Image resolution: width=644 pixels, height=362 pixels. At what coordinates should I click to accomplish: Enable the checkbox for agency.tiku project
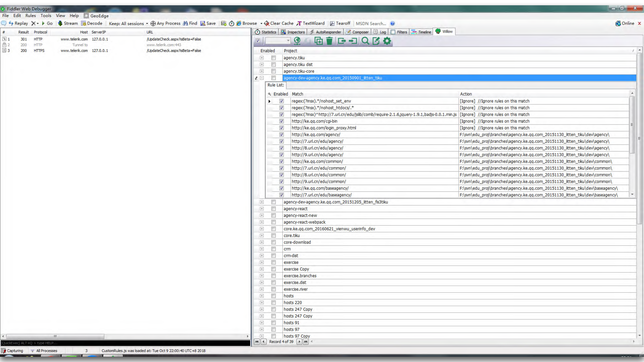(x=273, y=58)
